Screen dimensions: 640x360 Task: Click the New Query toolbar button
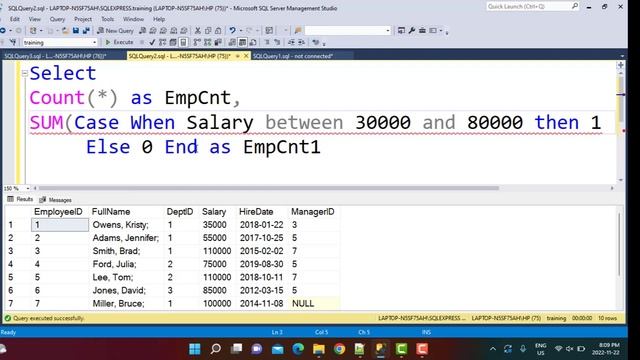click(x=115, y=31)
